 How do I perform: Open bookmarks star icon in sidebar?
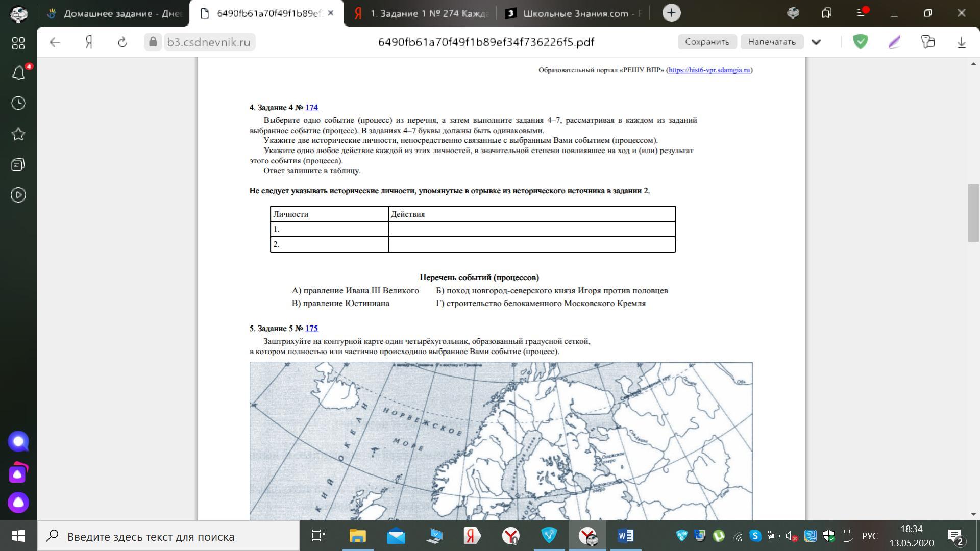click(18, 134)
